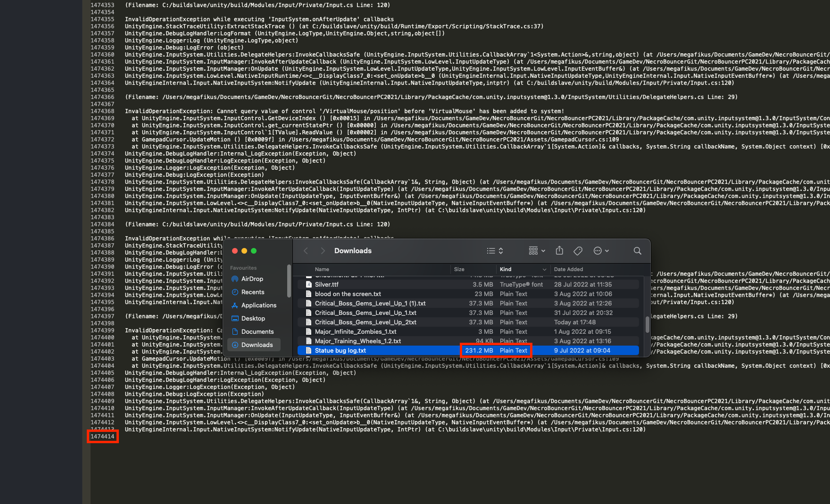
Task: Sort files by Kind column header
Action: pos(506,269)
